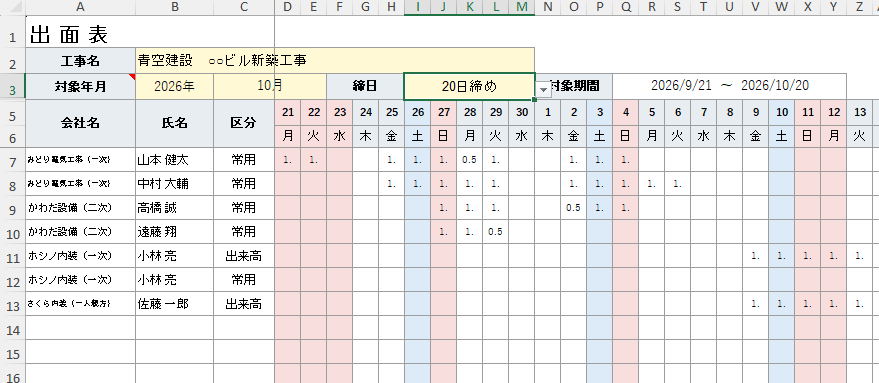Click the 会社名 header cell
This screenshot has height=383, width=879.
click(x=81, y=124)
